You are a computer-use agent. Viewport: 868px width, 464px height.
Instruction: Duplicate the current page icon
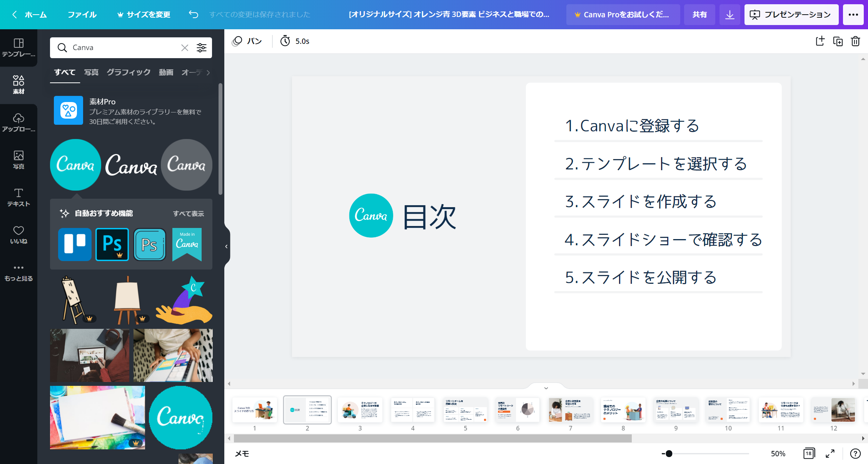coord(838,41)
